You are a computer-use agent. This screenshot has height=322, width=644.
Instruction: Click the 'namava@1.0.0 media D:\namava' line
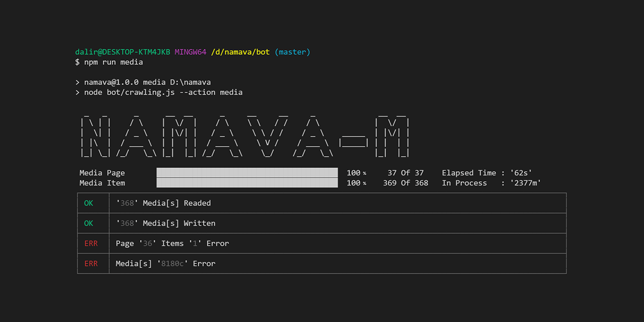pos(143,82)
